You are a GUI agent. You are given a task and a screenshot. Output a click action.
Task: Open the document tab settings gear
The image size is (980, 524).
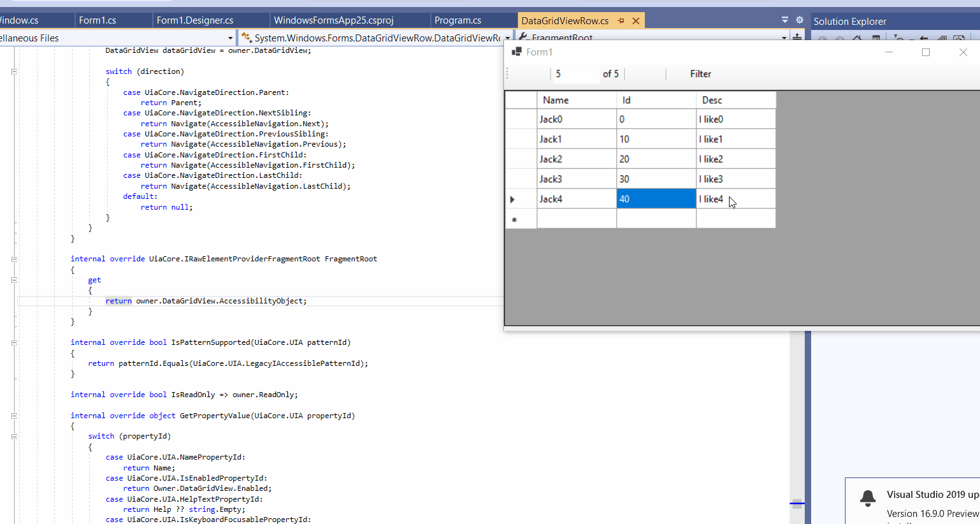(800, 20)
